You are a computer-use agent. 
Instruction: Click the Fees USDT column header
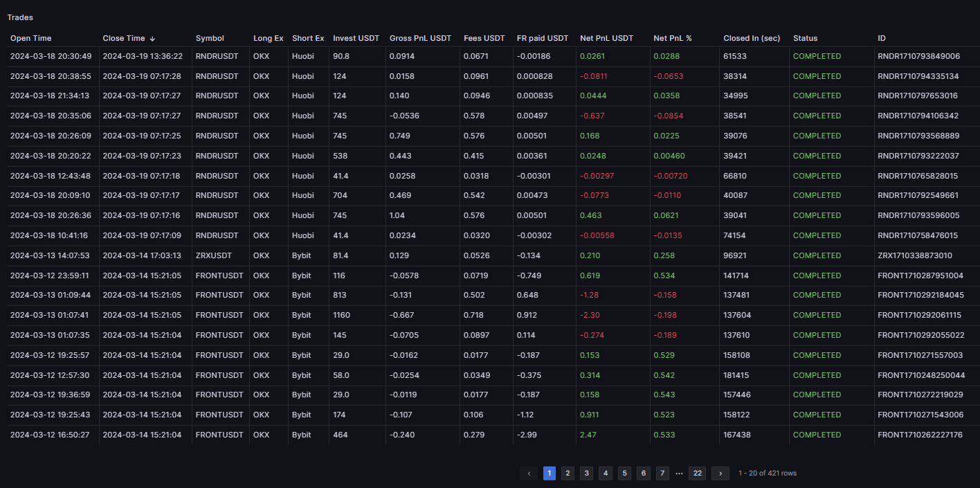coord(484,38)
